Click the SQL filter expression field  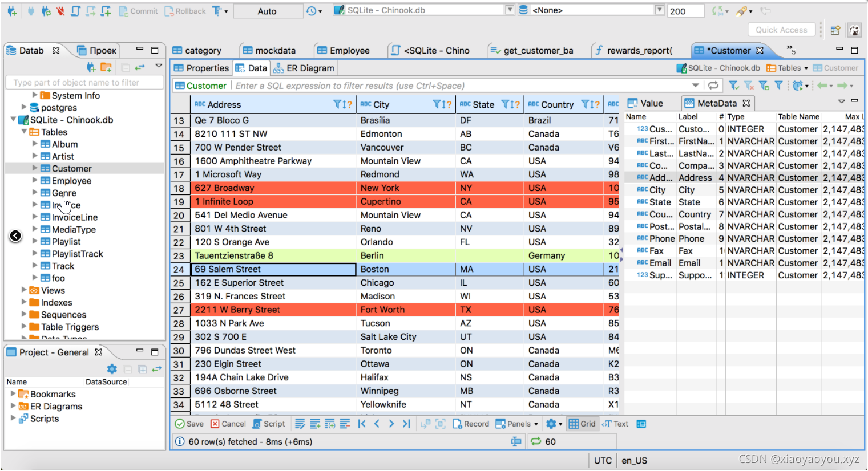pos(462,86)
